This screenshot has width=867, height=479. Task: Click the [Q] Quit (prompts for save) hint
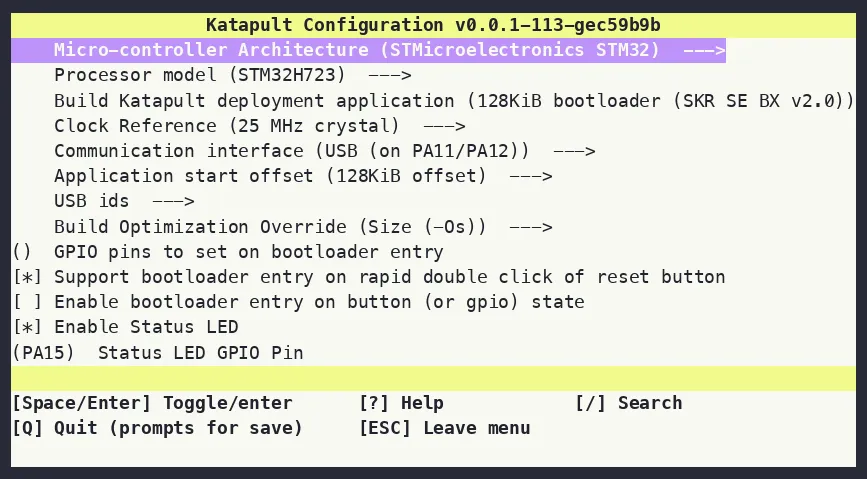(157, 429)
